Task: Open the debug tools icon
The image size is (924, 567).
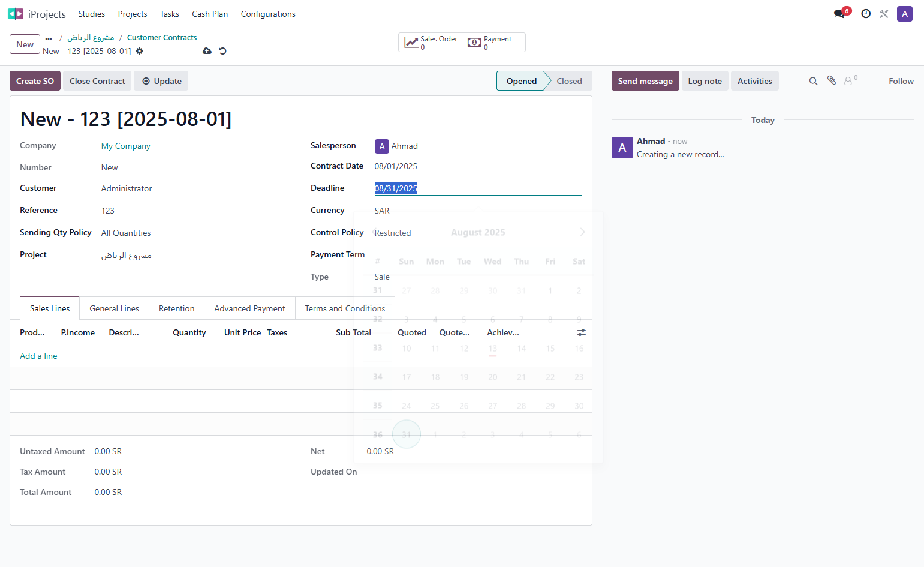Action: click(884, 14)
